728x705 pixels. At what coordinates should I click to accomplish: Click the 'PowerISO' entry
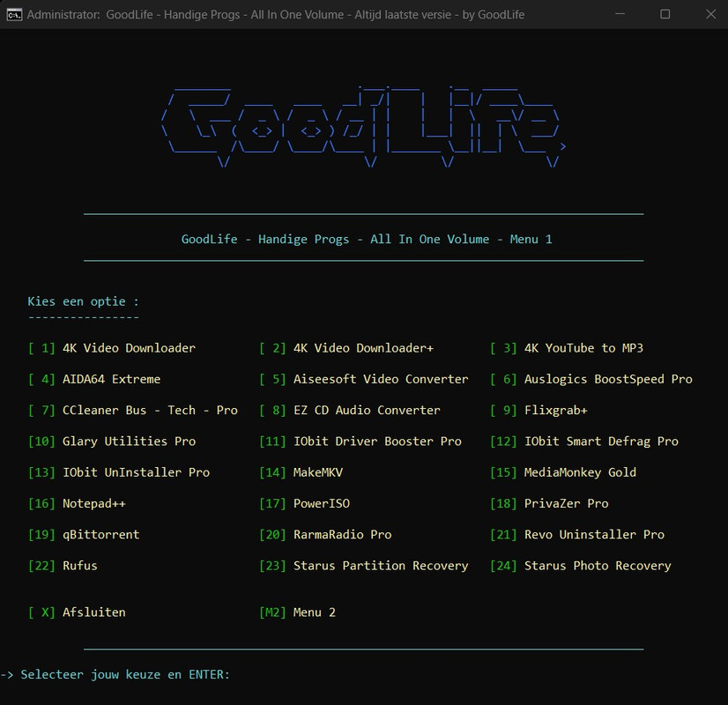coord(305,503)
